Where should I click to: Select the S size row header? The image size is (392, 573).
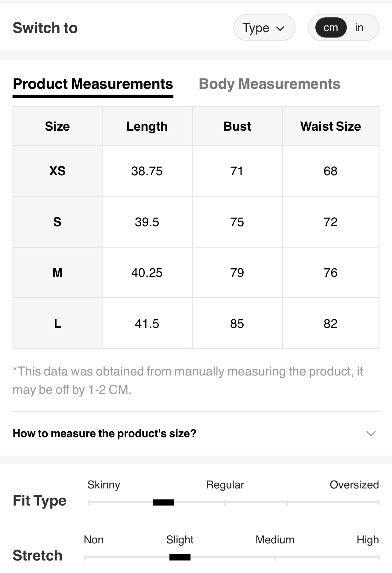coord(57,222)
